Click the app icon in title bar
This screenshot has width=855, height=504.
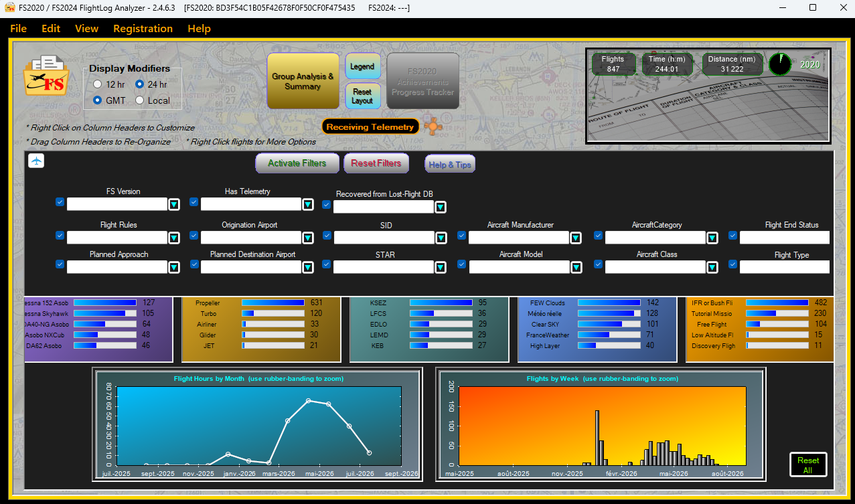click(9, 8)
